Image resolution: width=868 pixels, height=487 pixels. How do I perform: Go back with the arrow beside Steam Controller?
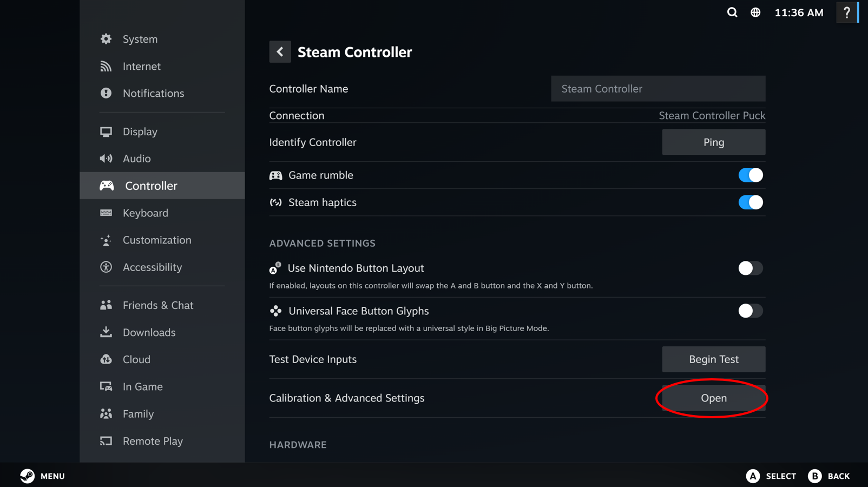coord(280,52)
